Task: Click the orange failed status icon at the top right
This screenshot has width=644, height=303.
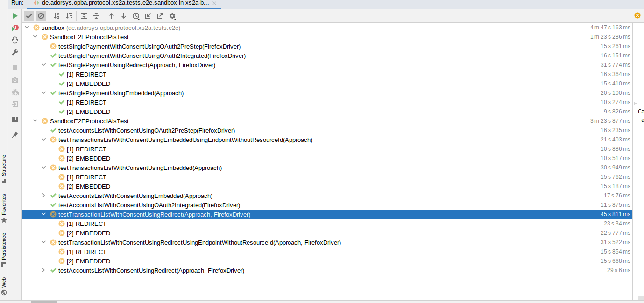Action: point(637,15)
